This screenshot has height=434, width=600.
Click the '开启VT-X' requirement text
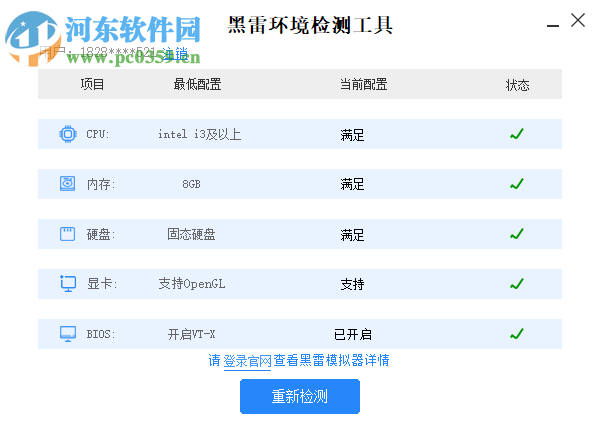point(191,334)
